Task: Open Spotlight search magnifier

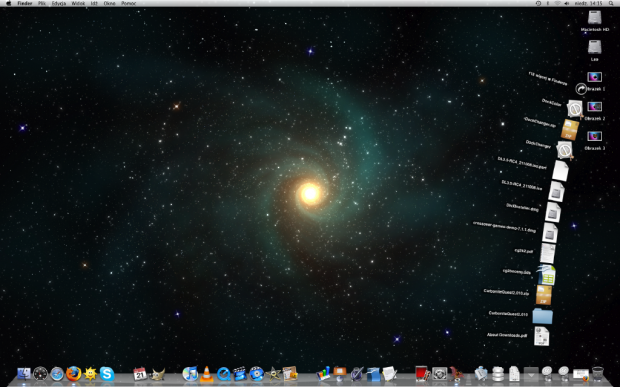Action: point(611,3)
